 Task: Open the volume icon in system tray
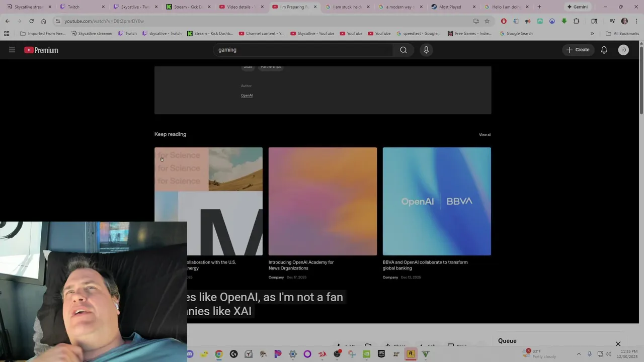[608, 354]
